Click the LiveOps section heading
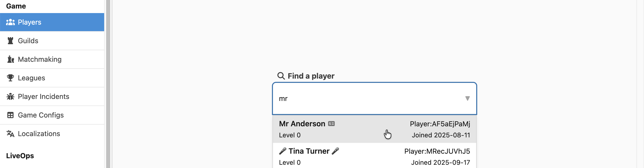 [20, 156]
